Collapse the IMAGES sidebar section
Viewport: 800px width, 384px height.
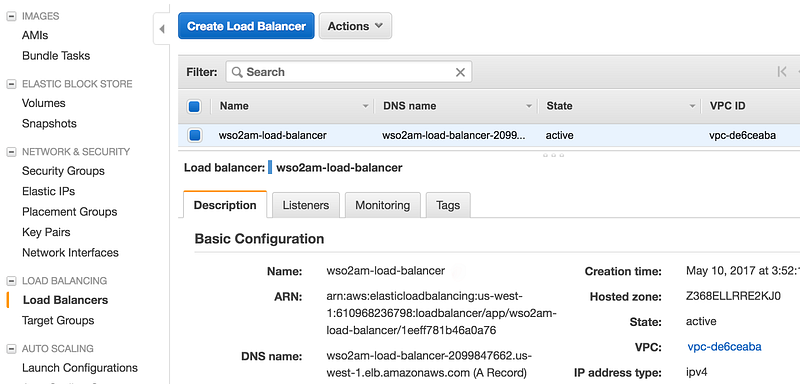[11, 16]
